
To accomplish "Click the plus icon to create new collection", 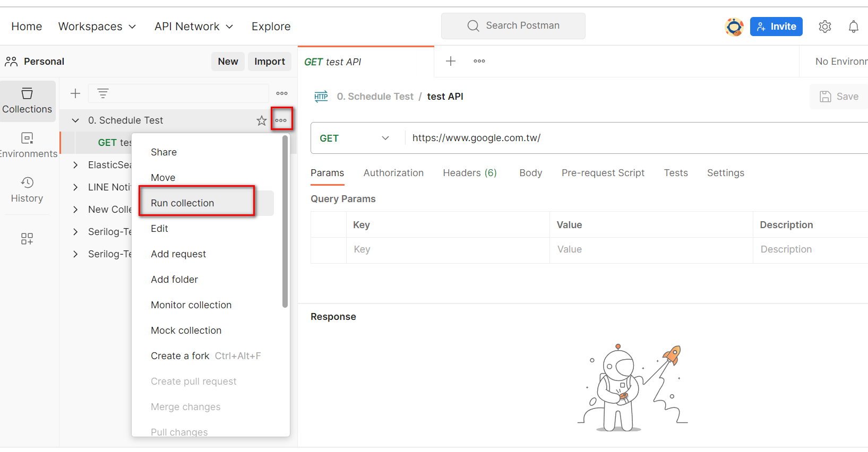I will point(75,93).
